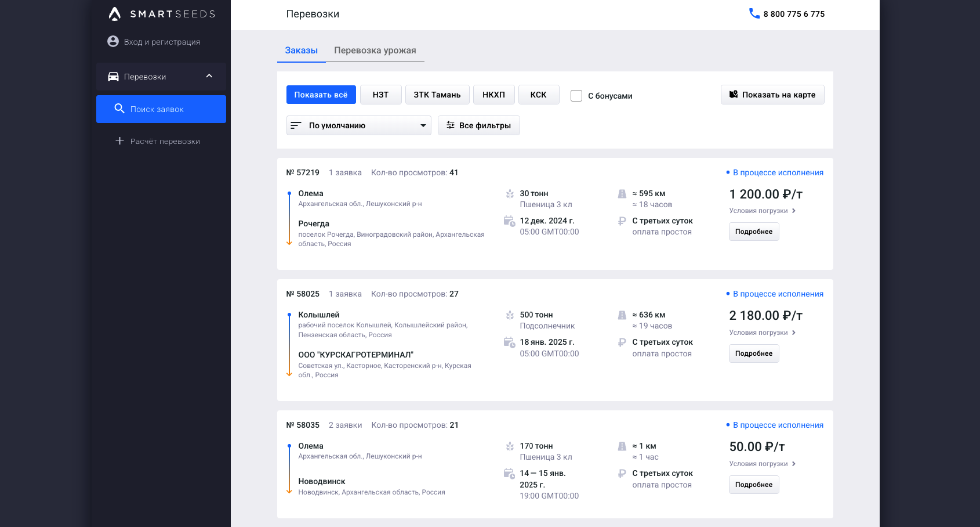The image size is (980, 527).
Task: Click the plus icon for Расчёт перевозки
Action: pos(119,141)
